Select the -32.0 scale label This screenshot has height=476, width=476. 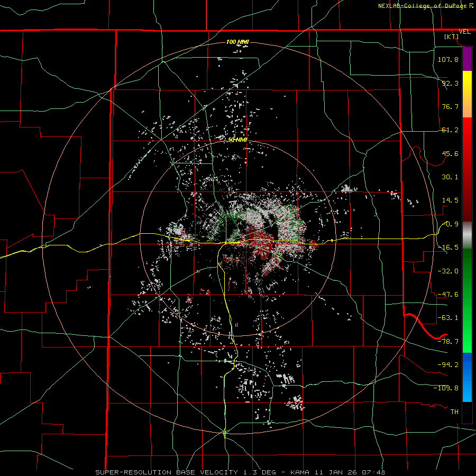coord(448,271)
